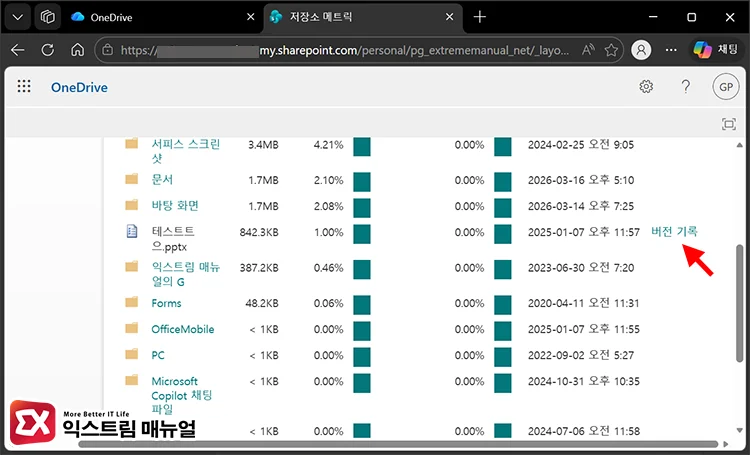Select the 2.08% percentage value

point(329,206)
